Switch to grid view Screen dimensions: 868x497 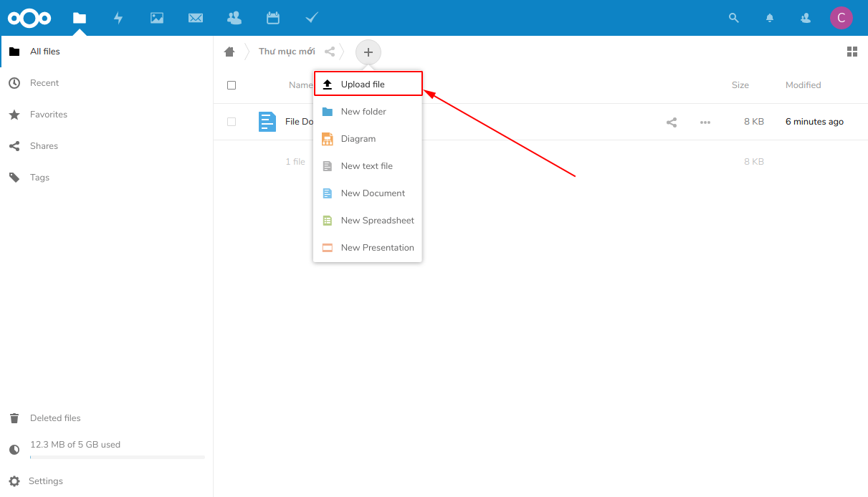click(x=852, y=52)
